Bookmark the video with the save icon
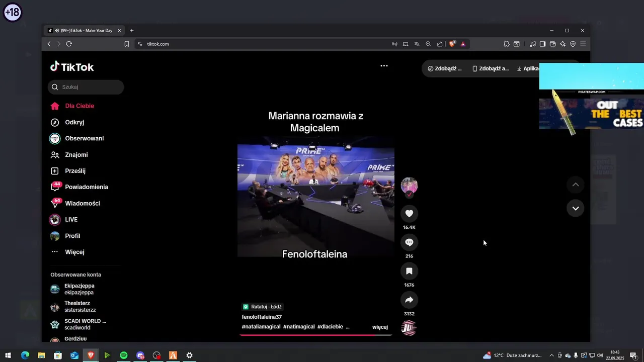This screenshot has height=362, width=644. [409, 271]
